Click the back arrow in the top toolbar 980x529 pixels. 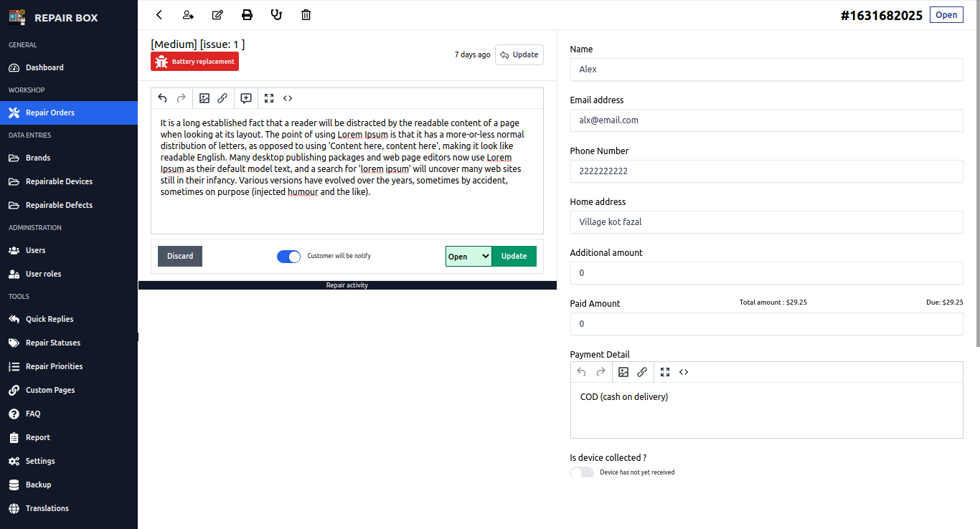pos(159,14)
